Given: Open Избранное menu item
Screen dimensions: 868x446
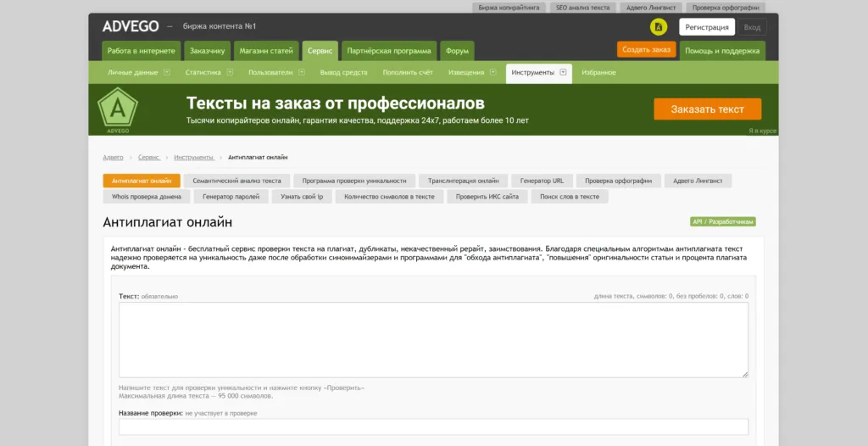Looking at the screenshot, I should 598,73.
